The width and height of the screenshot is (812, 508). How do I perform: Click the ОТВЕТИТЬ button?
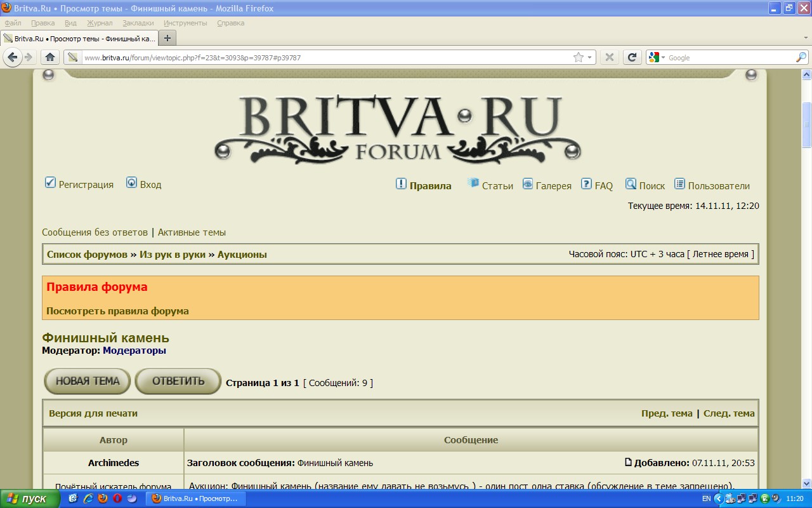pyautogui.click(x=178, y=381)
